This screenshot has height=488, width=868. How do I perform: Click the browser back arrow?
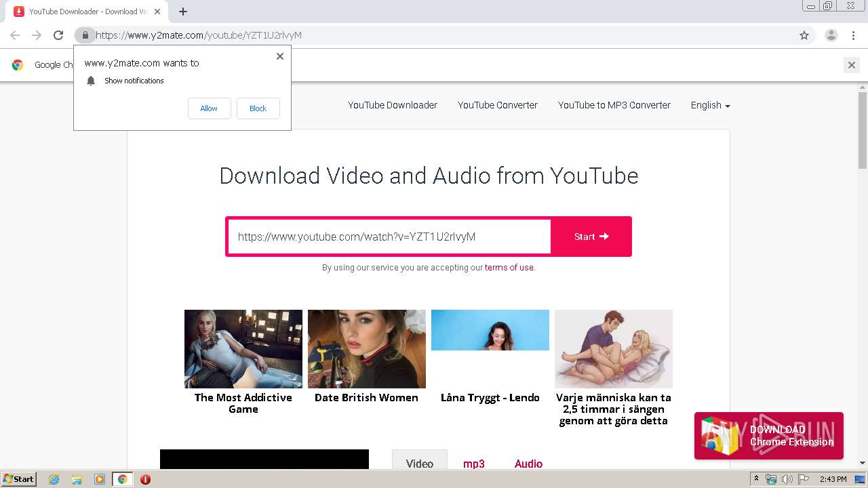[15, 35]
